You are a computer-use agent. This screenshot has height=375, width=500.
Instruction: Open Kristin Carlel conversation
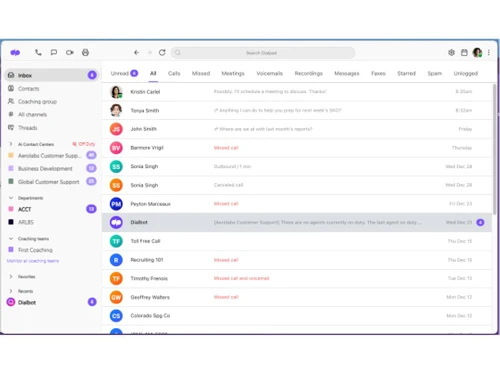(297, 92)
